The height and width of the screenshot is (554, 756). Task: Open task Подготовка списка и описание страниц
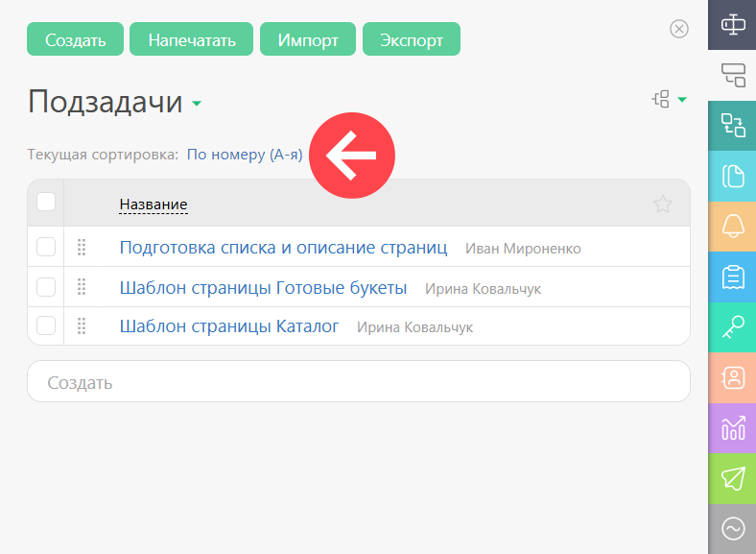(x=284, y=248)
